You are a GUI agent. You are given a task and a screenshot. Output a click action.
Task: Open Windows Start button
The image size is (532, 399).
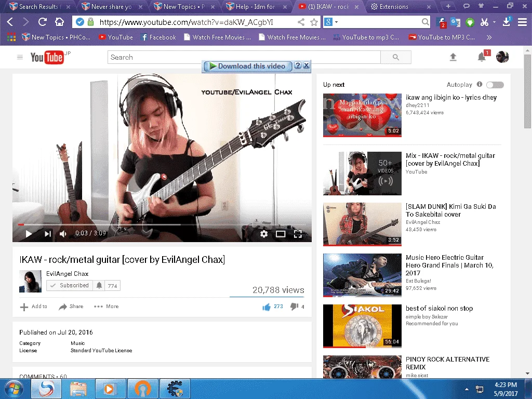[14, 389]
